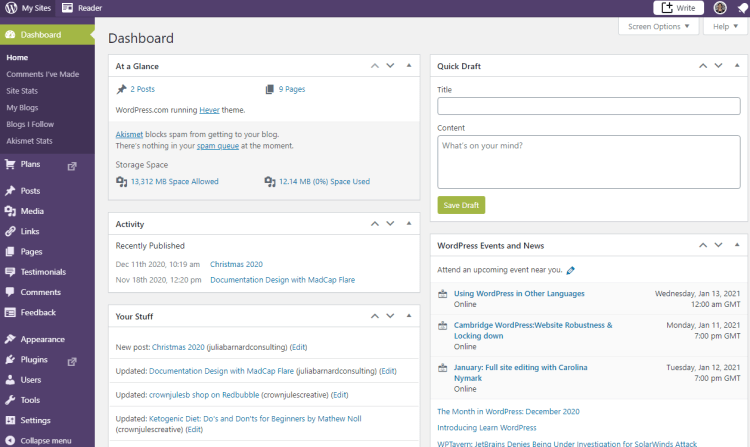The width and height of the screenshot is (750, 447).
Task: Click pencil icon to edit event location
Action: pyautogui.click(x=570, y=271)
